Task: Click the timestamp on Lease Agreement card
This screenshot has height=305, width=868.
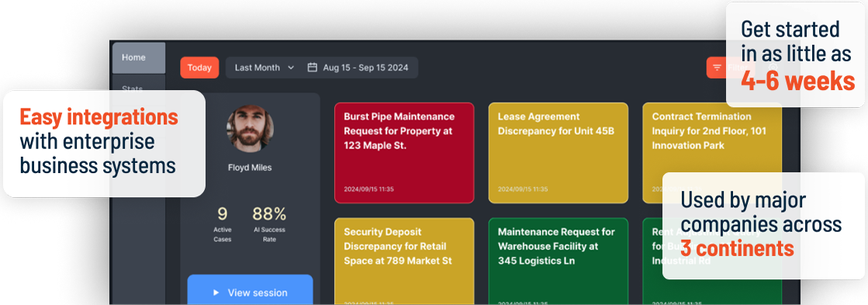Action: [523, 189]
